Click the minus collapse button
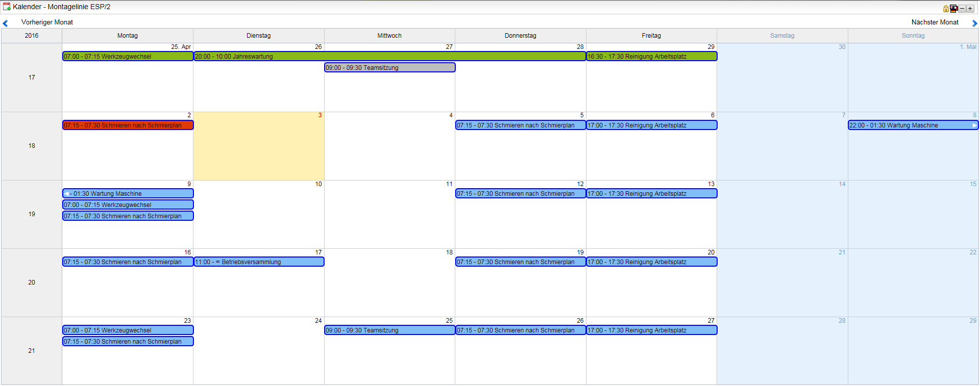The height and width of the screenshot is (386, 980). pyautogui.click(x=962, y=9)
